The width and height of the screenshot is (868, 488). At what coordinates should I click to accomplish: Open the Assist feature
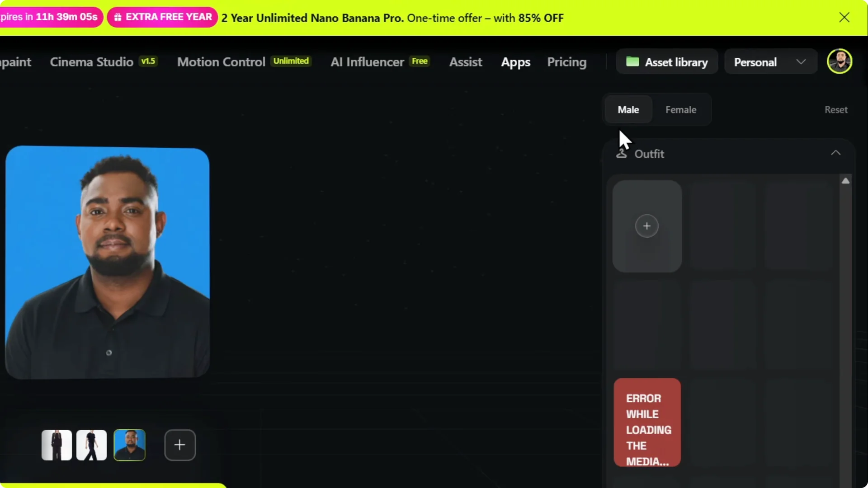pos(466,62)
